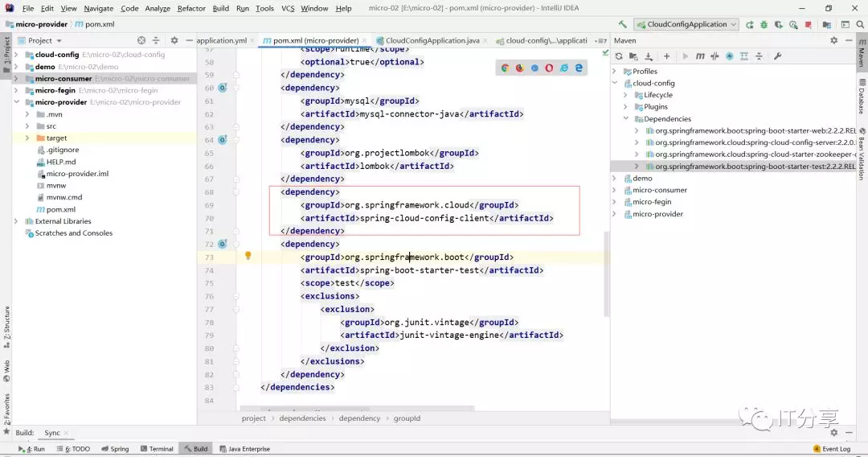The image size is (868, 457).
Task: Open the Navigate menu
Action: [99, 8]
